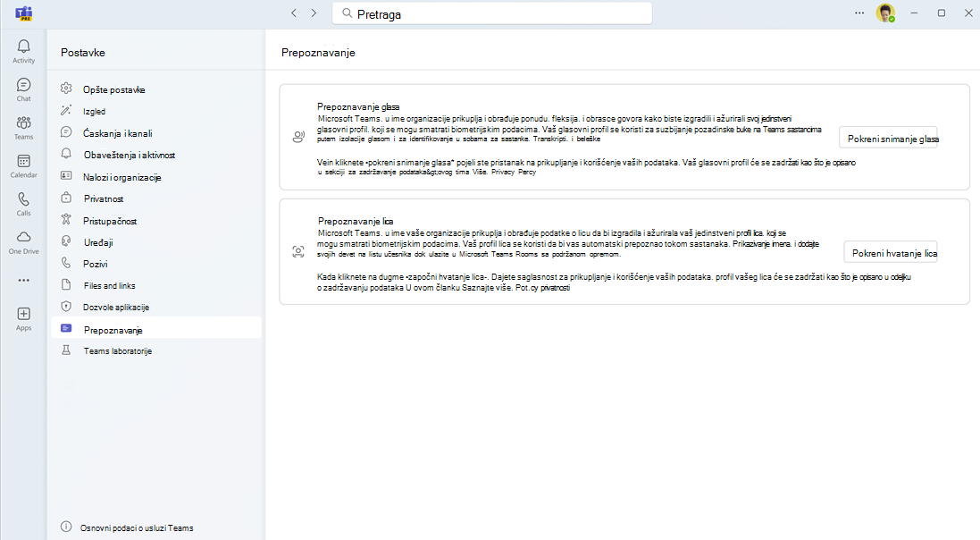980x540 pixels.
Task: Open the Chat icon in sidebar
Action: [x=24, y=84]
